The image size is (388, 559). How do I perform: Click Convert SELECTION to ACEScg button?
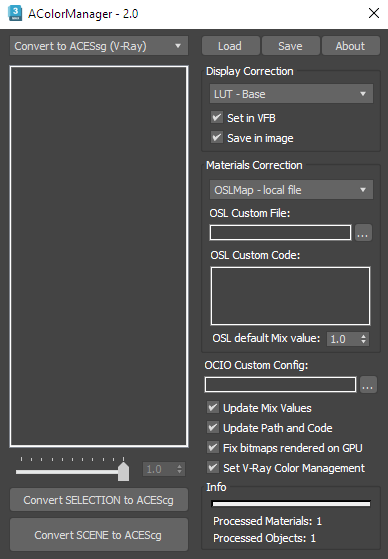(x=99, y=500)
